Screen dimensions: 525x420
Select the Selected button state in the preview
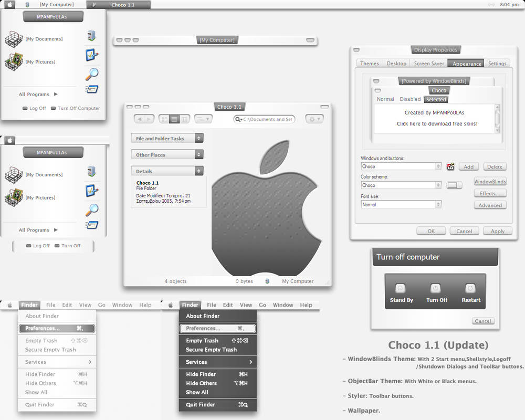click(x=436, y=99)
